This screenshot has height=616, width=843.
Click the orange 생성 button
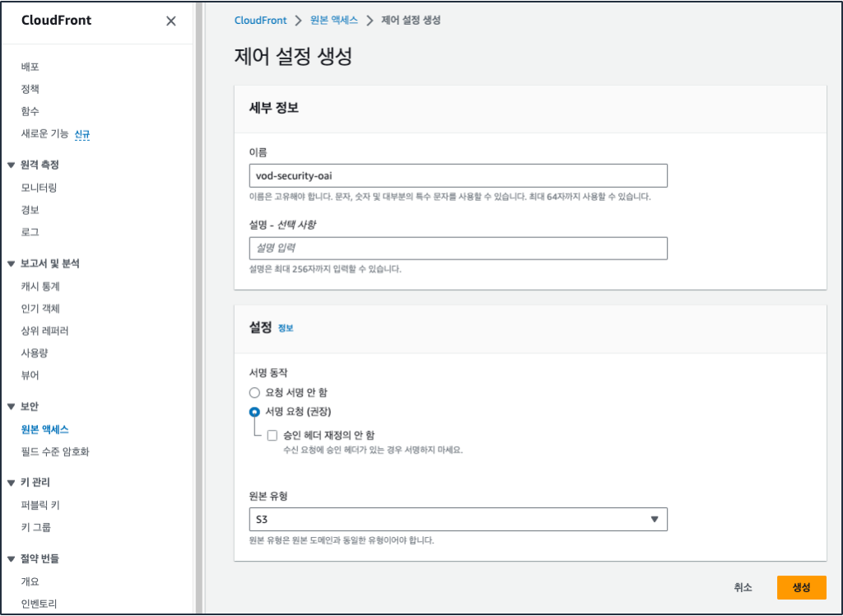click(801, 587)
